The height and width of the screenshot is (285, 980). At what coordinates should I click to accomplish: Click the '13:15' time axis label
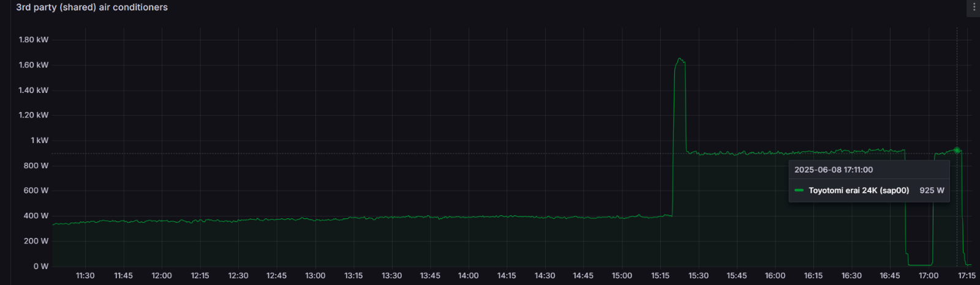[353, 276]
